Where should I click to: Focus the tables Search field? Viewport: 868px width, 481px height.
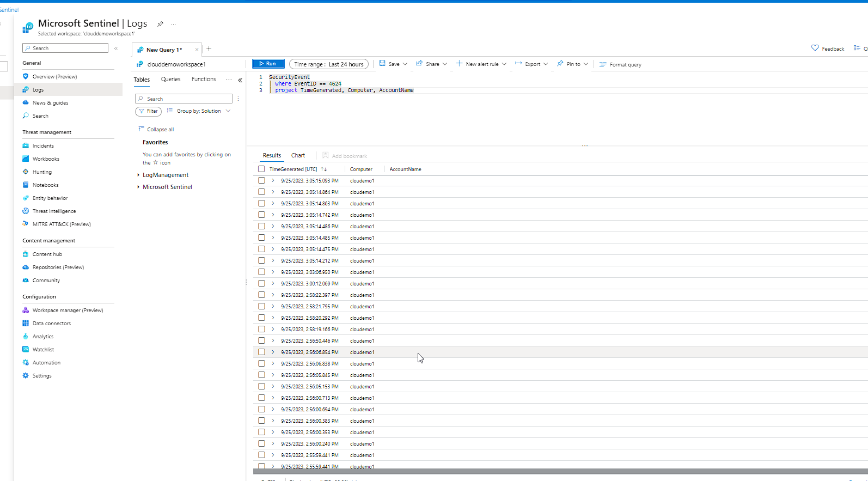(184, 99)
